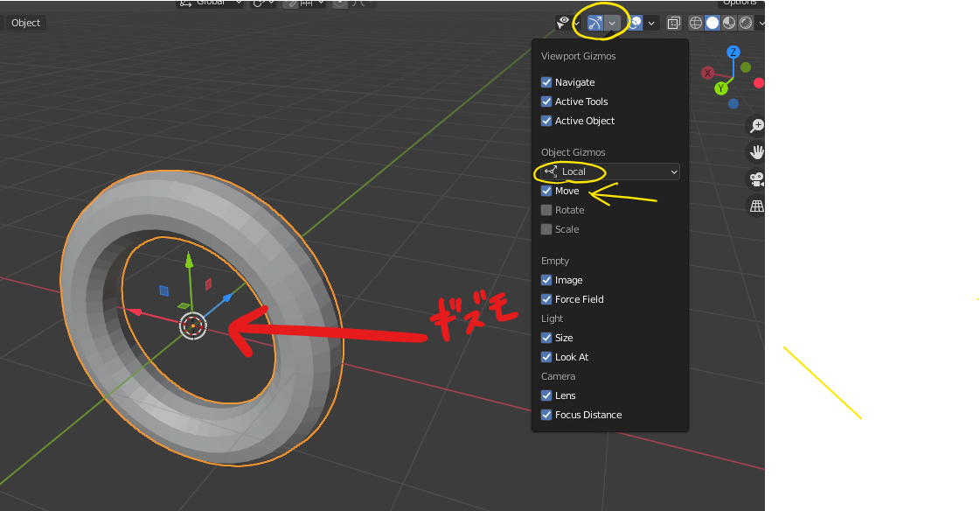Uncheck the Camera Lens gizmo
980x511 pixels.
546,395
